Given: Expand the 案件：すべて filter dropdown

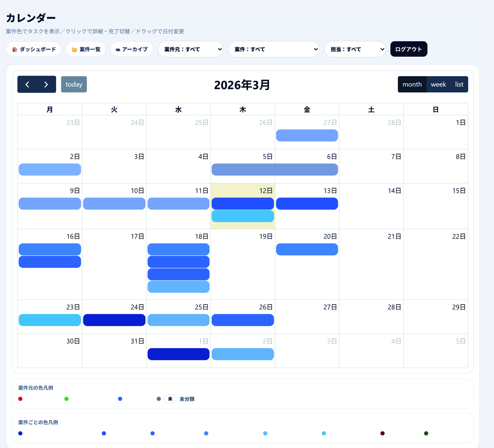Looking at the screenshot, I should coord(273,49).
